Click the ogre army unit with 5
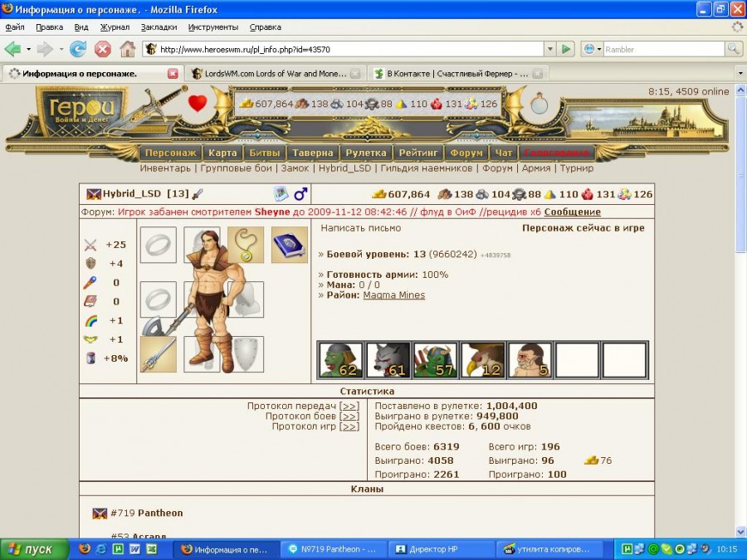Image resolution: width=747 pixels, height=560 pixels. pos(530,359)
